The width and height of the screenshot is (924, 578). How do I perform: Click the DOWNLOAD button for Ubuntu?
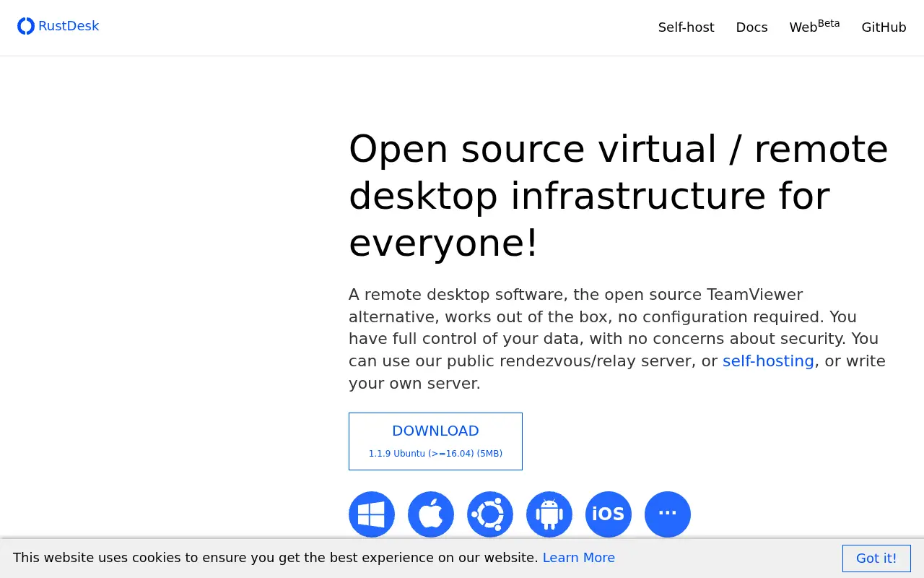(435, 441)
